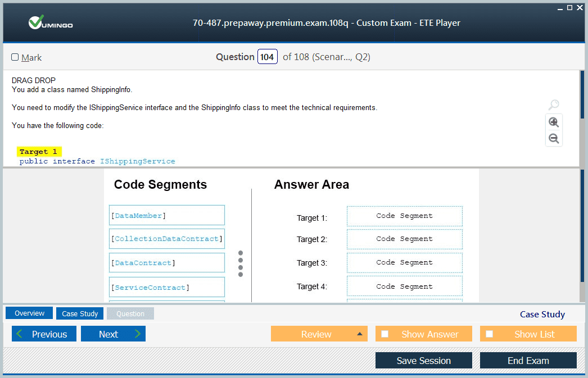Go to the Previous question
The width and height of the screenshot is (588, 378).
pos(44,334)
